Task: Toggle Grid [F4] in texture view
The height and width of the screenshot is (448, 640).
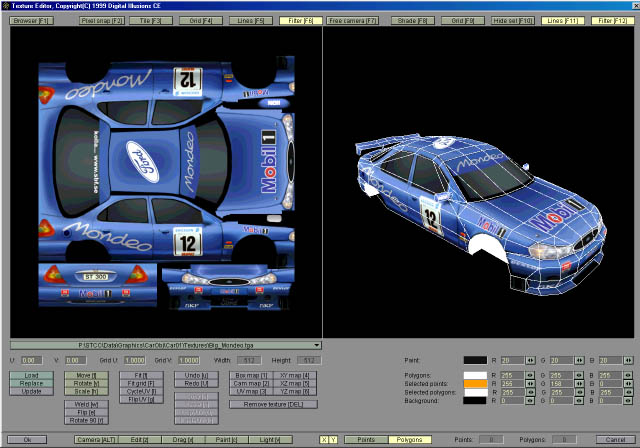Action: click(x=201, y=20)
